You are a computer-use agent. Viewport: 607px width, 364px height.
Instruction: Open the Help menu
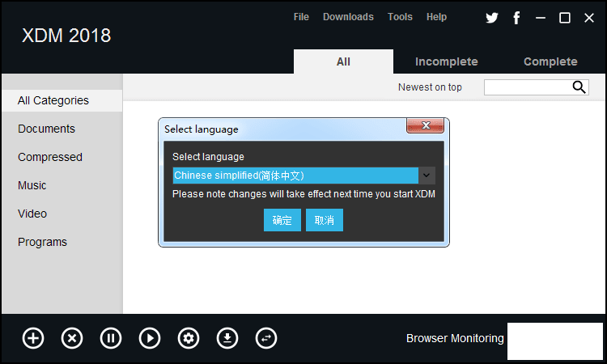click(x=437, y=17)
